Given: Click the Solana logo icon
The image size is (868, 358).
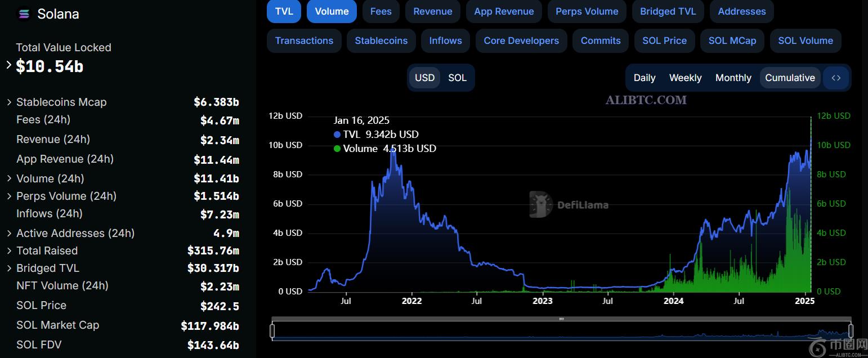Looking at the screenshot, I should (x=24, y=14).
